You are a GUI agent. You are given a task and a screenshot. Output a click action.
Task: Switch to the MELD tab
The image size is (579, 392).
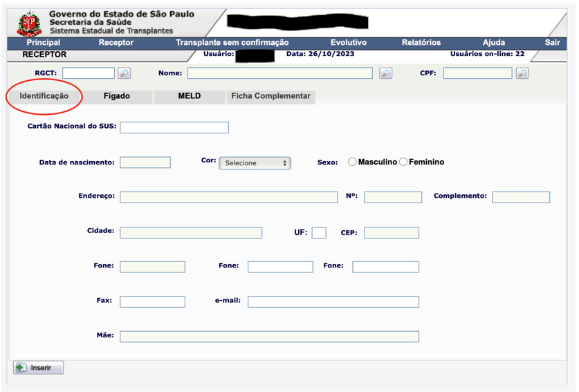[x=189, y=96]
